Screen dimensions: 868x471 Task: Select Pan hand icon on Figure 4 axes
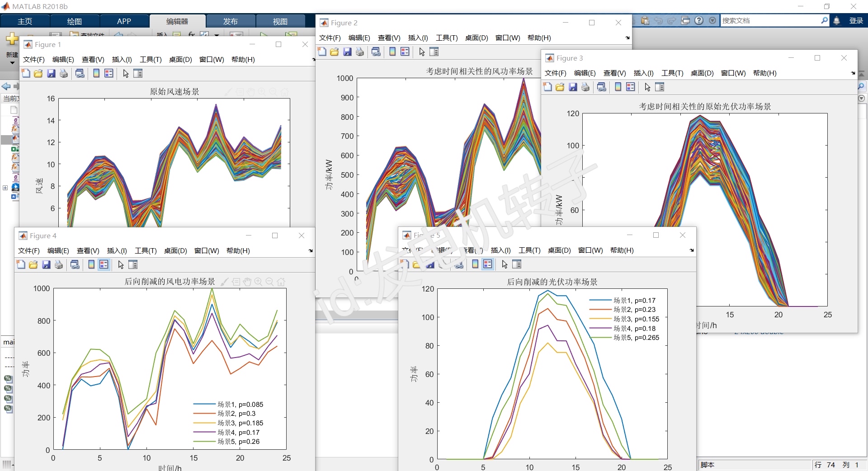click(247, 282)
